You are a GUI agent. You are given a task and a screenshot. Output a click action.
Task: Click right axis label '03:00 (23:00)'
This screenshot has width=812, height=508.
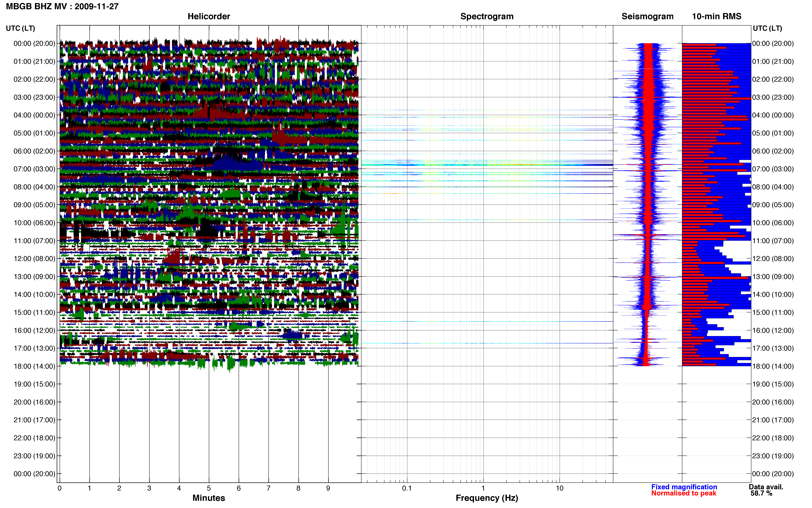773,97
